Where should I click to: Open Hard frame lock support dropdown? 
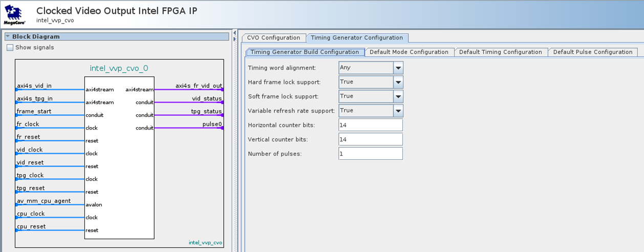coord(398,82)
